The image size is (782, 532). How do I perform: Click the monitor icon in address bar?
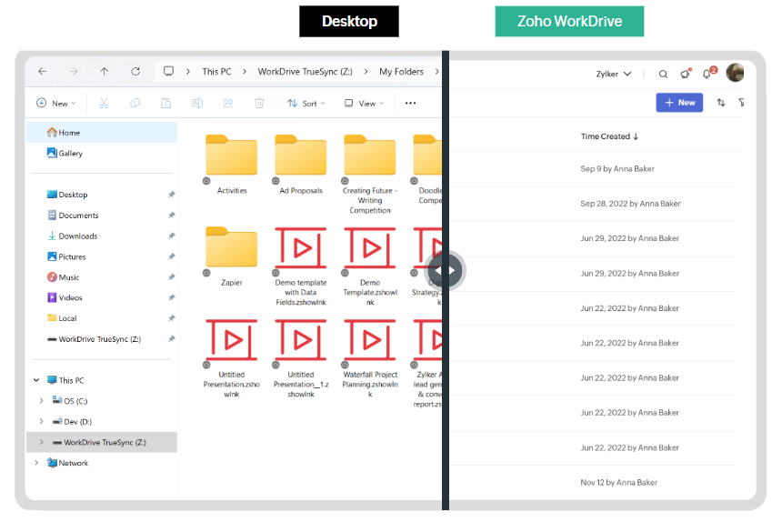pyautogui.click(x=168, y=71)
